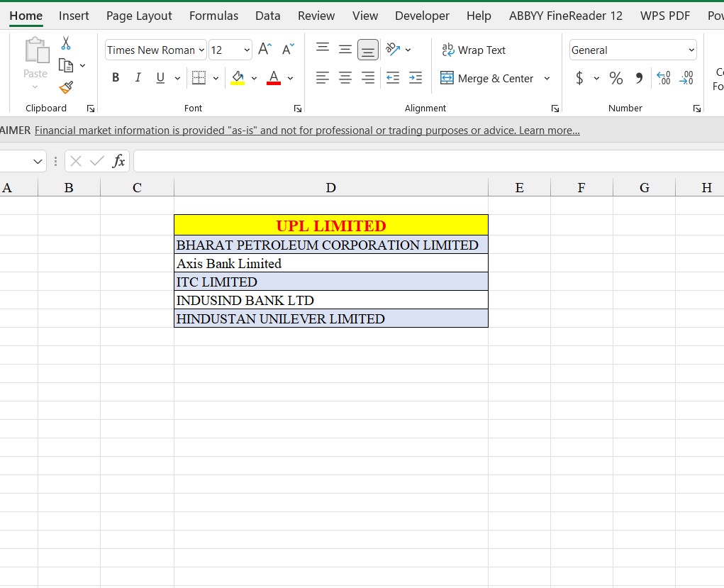Toggle Bold formatting
Viewport: 724px width, 588px height.
coord(116,77)
